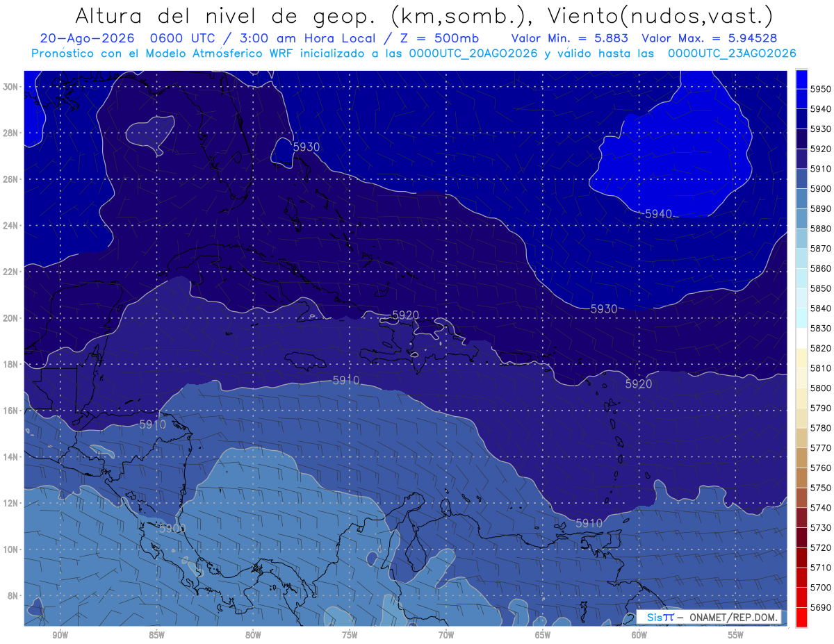This screenshot has height=644, width=834.
Task: Click the 5910 contour label south of Jamaica
Action: (x=346, y=380)
